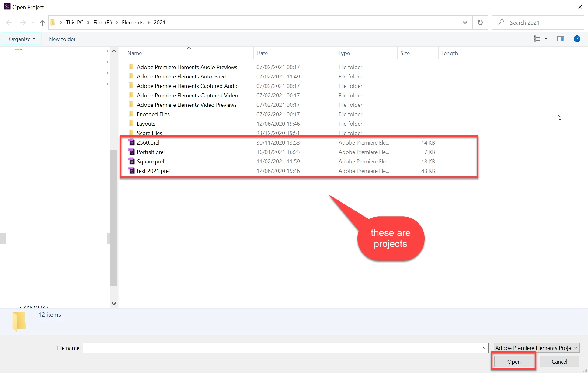
Task: Expand the File name suggestions dropdown
Action: 484,348
